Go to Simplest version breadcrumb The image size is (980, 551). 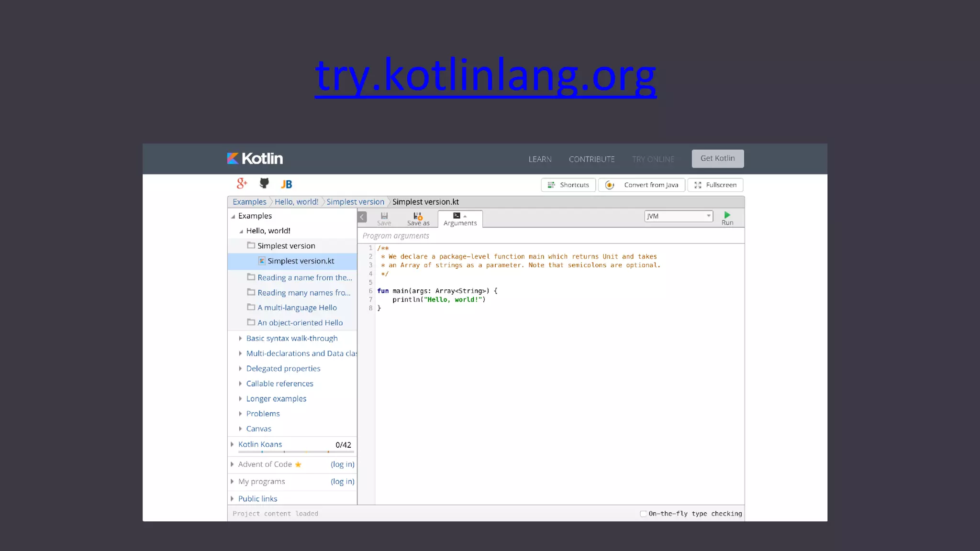[x=355, y=202]
